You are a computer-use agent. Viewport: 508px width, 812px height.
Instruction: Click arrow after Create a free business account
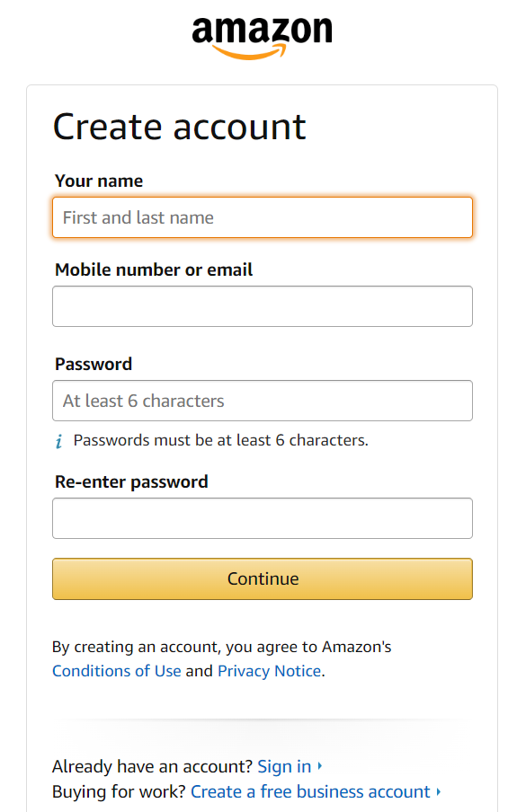(439, 791)
